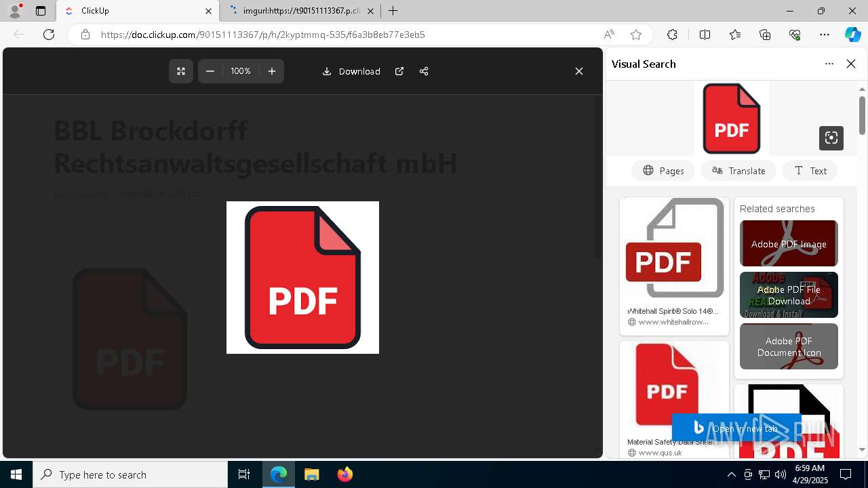Close the imgurl browser tab
The width and height of the screenshot is (868, 488).
370,11
